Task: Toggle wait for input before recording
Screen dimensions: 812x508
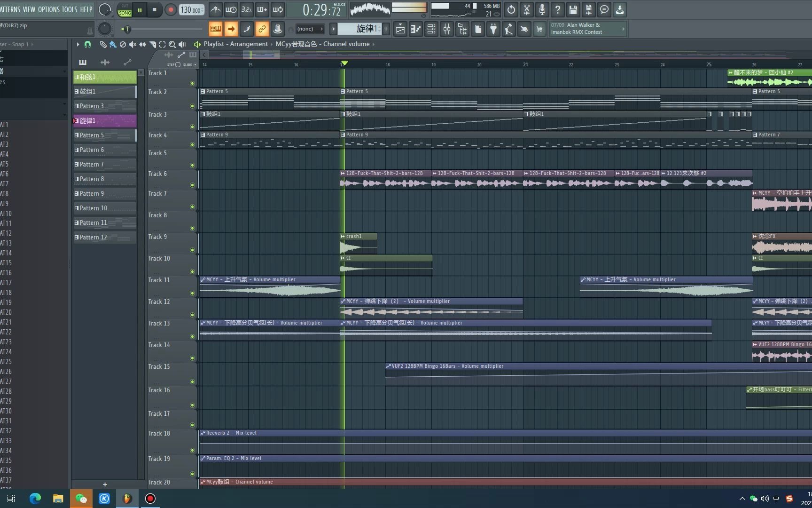Action: coord(231,9)
